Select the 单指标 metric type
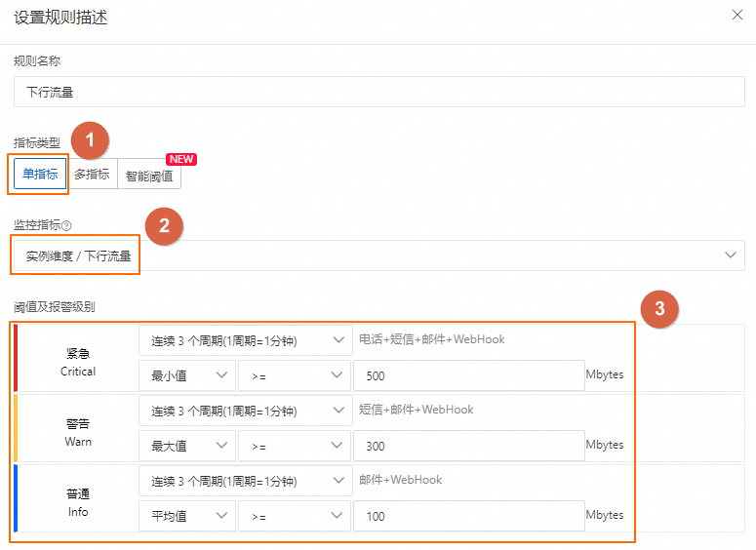Screen dimensions: 756x550 [x=40, y=174]
